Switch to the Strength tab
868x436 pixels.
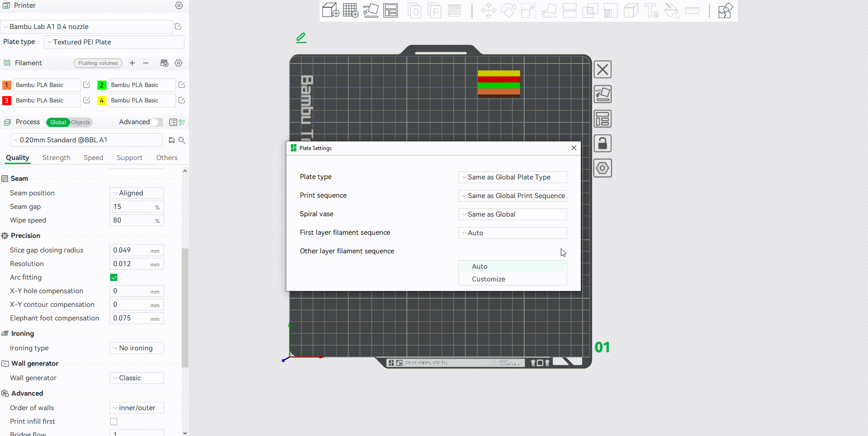tap(57, 158)
